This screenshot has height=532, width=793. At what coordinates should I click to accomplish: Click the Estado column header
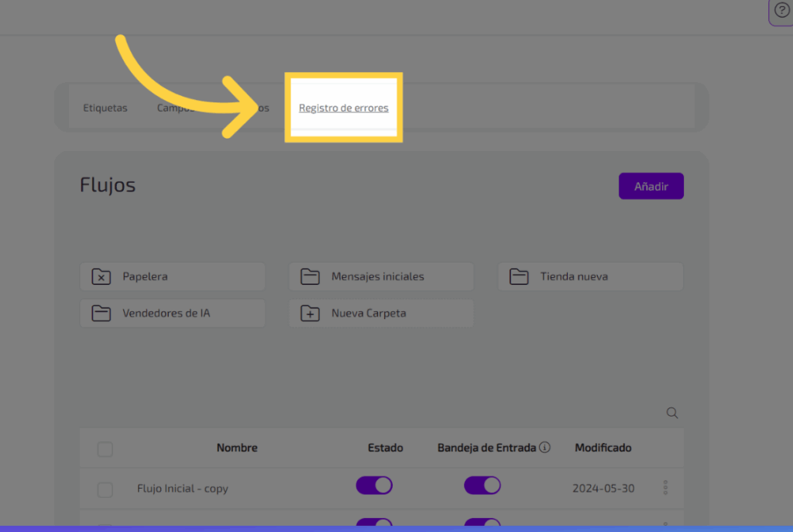pos(384,448)
